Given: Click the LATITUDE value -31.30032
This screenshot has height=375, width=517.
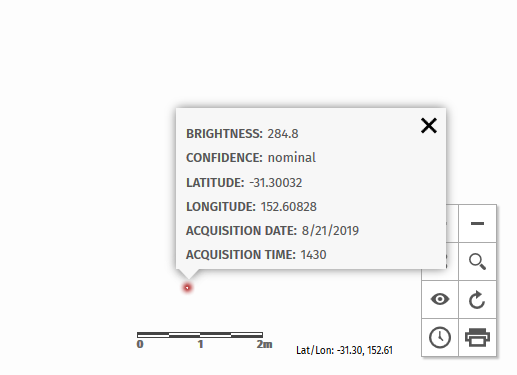Looking at the screenshot, I should (x=276, y=183).
